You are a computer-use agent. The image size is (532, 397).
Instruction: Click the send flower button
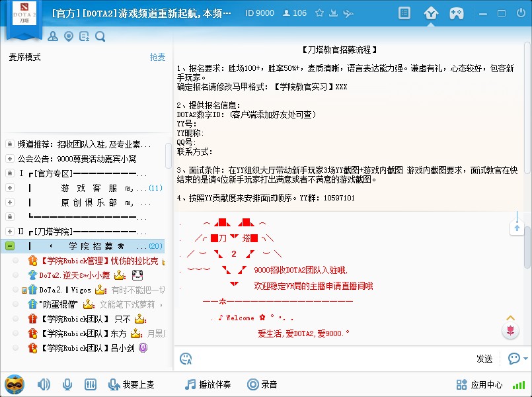coord(510,330)
